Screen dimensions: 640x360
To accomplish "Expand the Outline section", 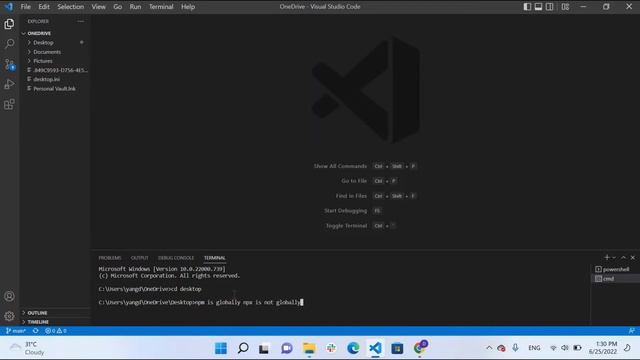I will coord(55,313).
